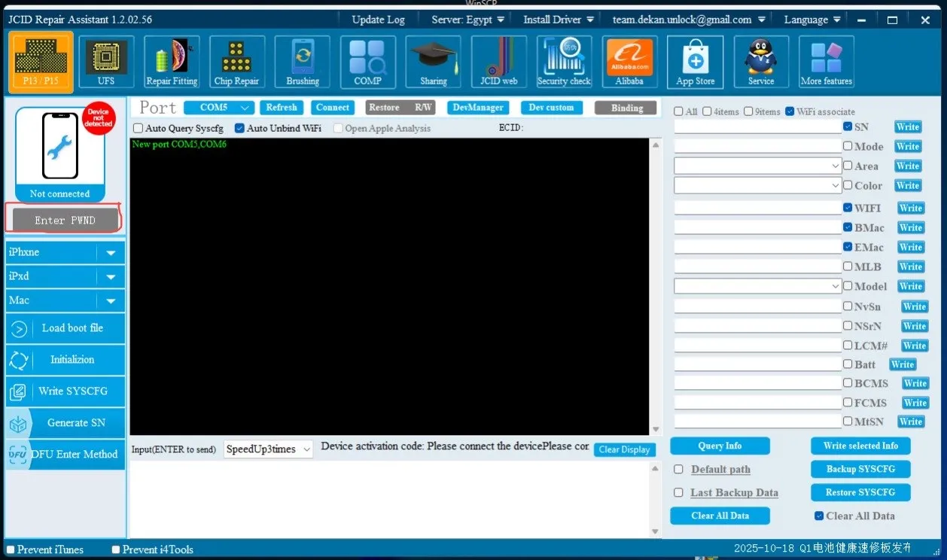Enable the MLB checkbox
The image size is (947, 560).
coord(848,266)
